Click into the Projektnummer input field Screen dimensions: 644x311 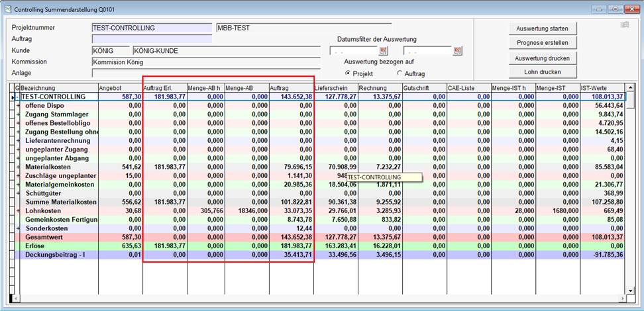(x=152, y=28)
